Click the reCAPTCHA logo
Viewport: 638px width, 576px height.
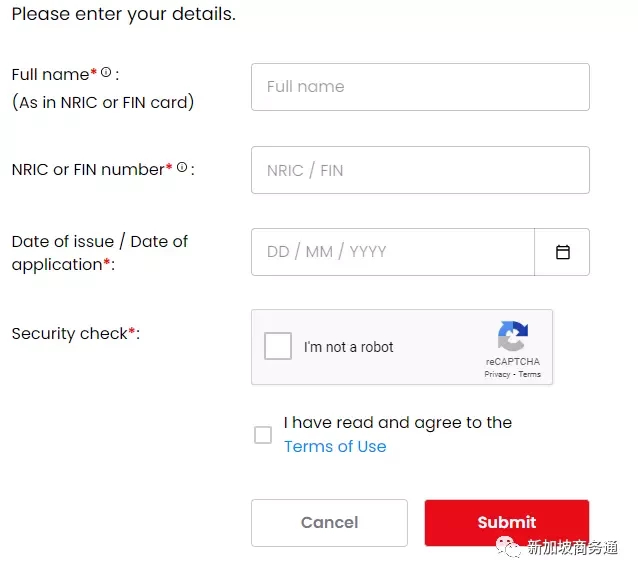point(513,336)
